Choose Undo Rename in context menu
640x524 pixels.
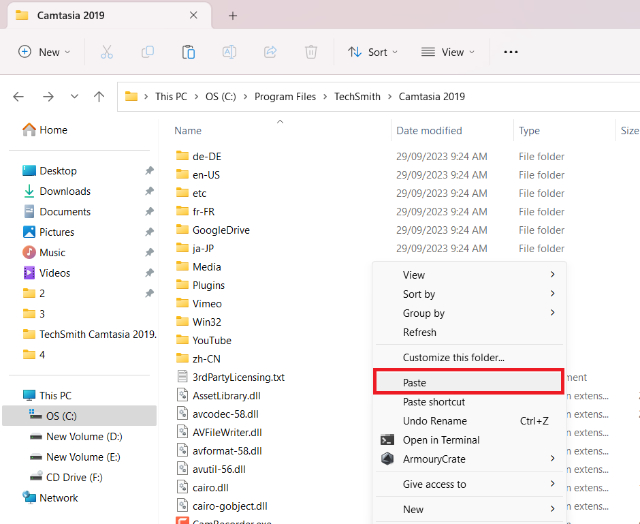[x=469, y=421]
